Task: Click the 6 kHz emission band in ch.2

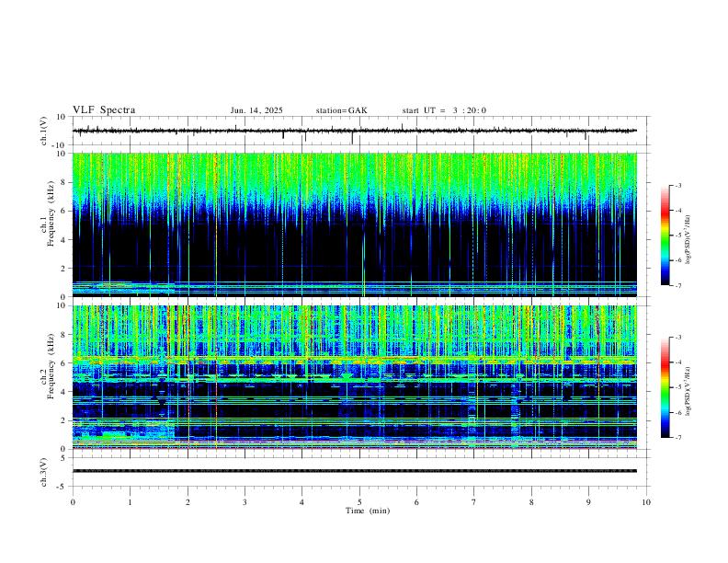Action: click(x=354, y=361)
